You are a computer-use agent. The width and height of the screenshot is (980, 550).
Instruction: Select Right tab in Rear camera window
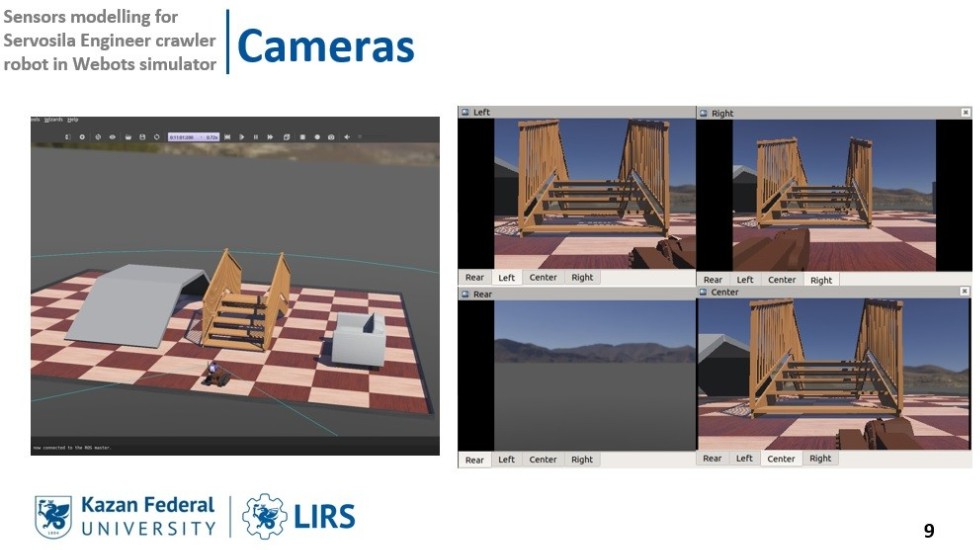pos(582,460)
